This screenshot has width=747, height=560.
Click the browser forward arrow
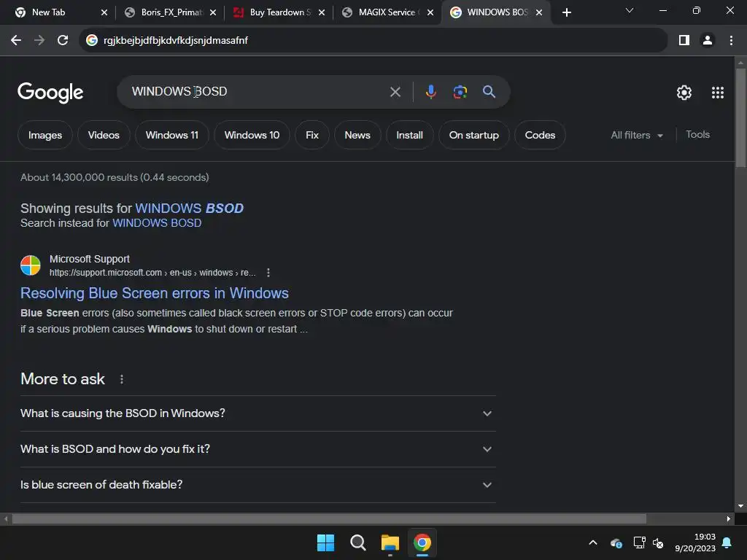(39, 41)
